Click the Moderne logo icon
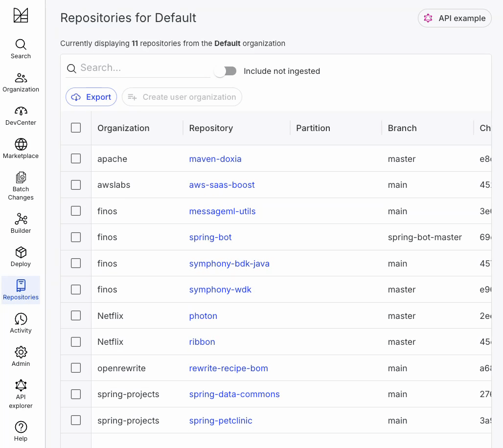Screen dimensions: 503x448 coord(21,15)
